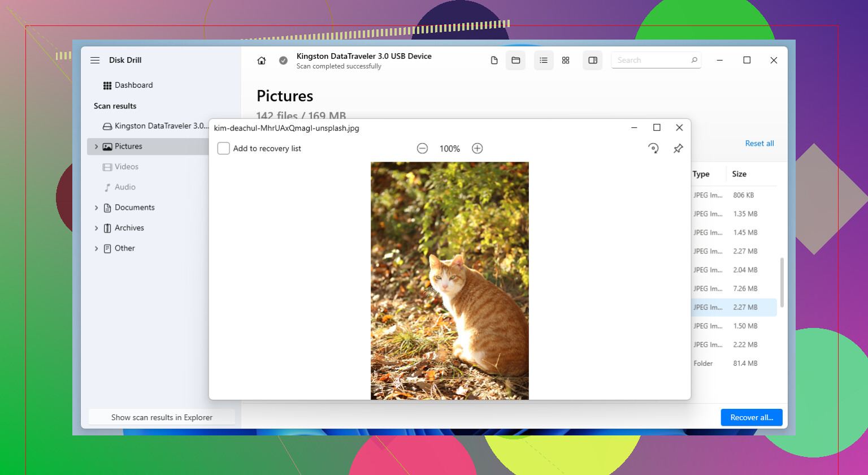This screenshot has height=475, width=868.
Task: Sort by the Type column header
Action: pos(701,174)
